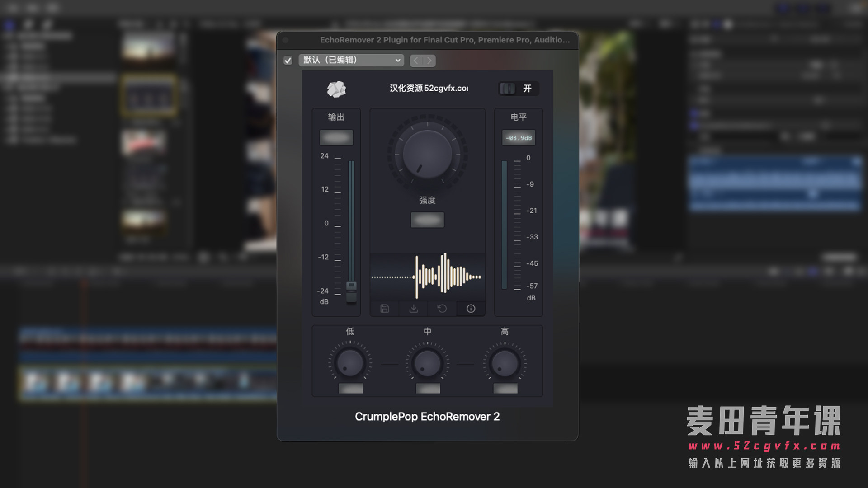The width and height of the screenshot is (868, 488).
Task: Click the high band value field
Action: (505, 388)
